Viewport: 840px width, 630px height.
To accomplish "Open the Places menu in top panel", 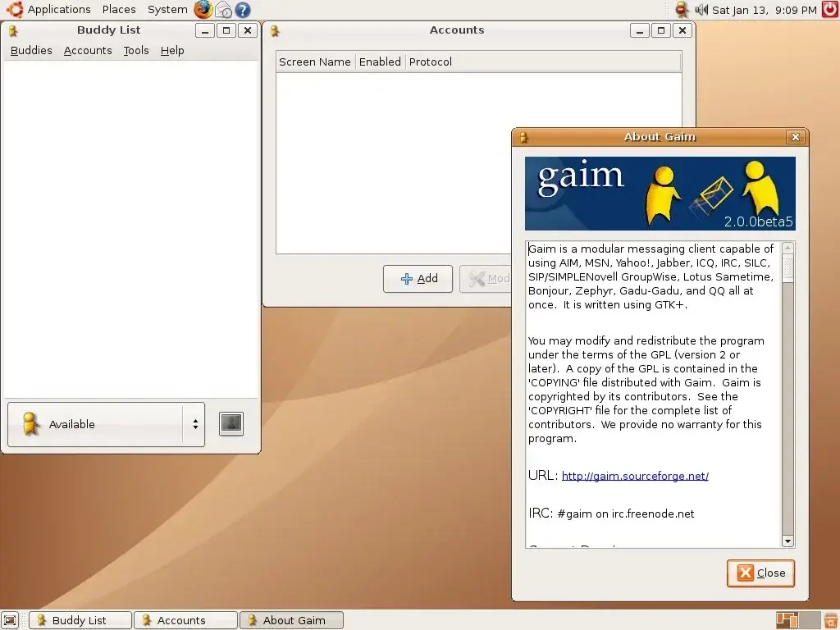I will click(119, 10).
